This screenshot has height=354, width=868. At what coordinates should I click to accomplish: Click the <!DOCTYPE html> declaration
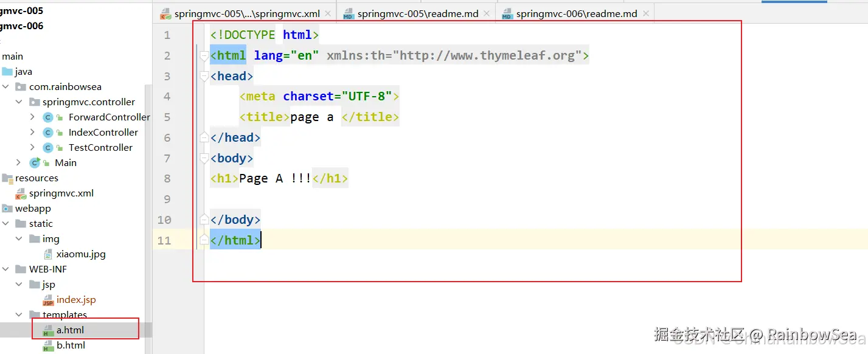(265, 35)
